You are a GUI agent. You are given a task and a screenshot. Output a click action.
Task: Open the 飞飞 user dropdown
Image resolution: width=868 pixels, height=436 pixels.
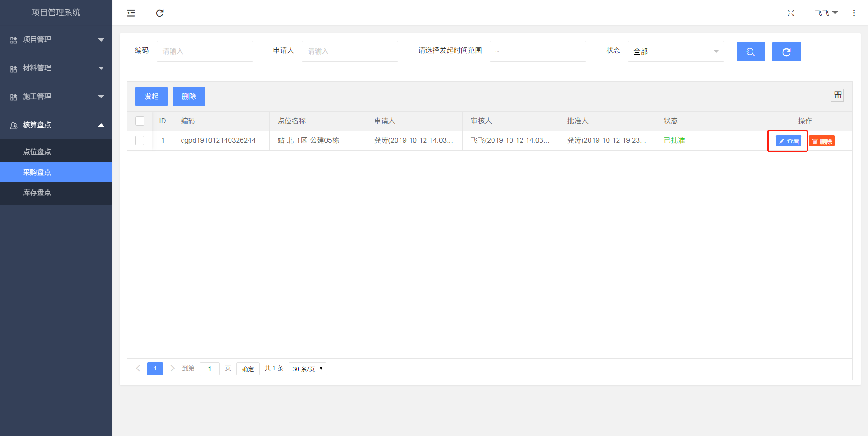[x=826, y=13]
